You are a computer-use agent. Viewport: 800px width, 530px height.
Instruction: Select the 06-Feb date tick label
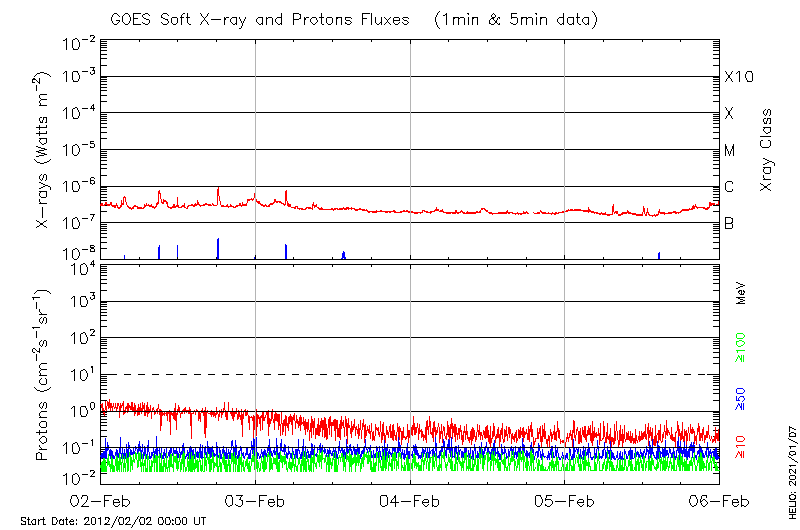point(718,501)
